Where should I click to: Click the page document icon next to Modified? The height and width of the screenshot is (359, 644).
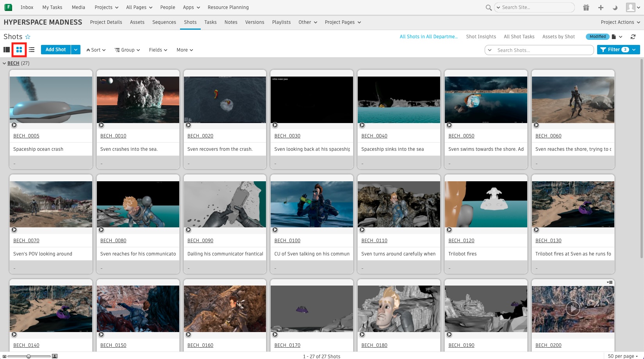point(614,37)
